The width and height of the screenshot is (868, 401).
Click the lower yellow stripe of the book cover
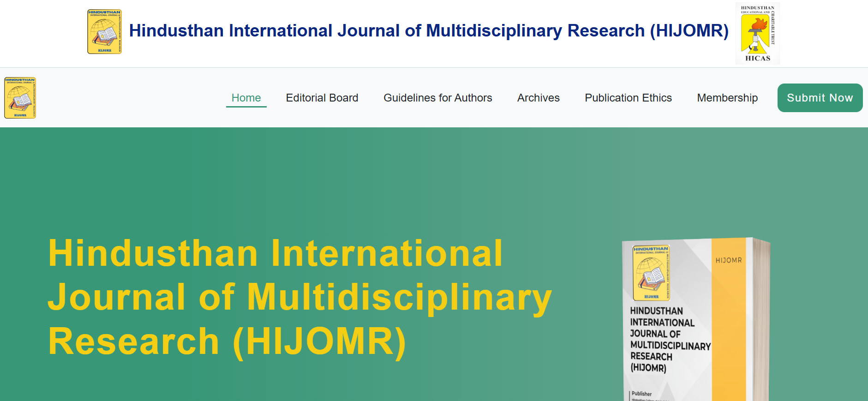tap(729, 360)
